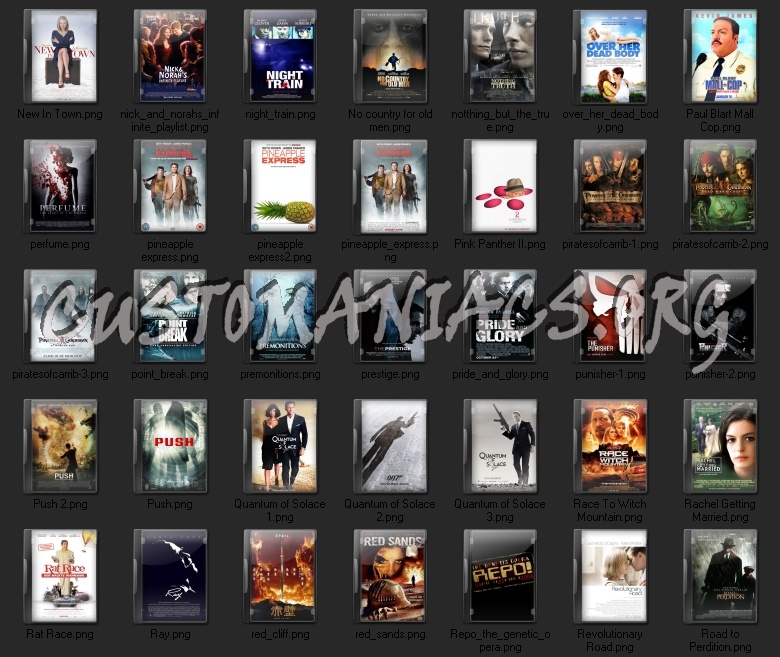Choose the Rat Race DVD icon
This screenshot has height=657, width=780.
[60, 576]
